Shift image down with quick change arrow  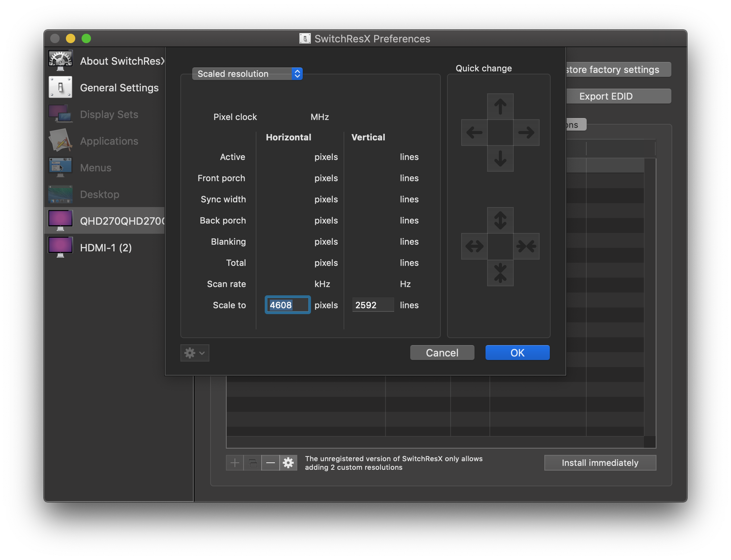[x=500, y=158]
